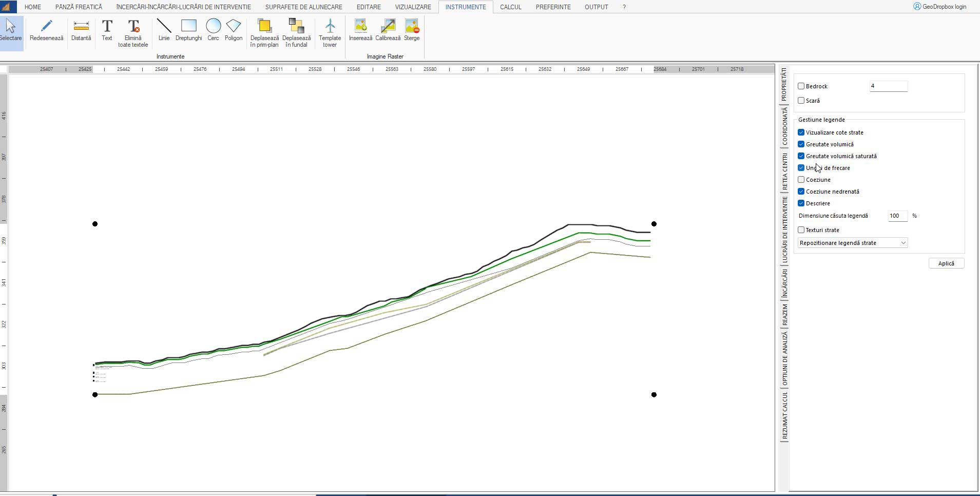Open the vertical COORDONATĂ side tab
Image resolution: width=980 pixels, height=496 pixels.
point(784,126)
